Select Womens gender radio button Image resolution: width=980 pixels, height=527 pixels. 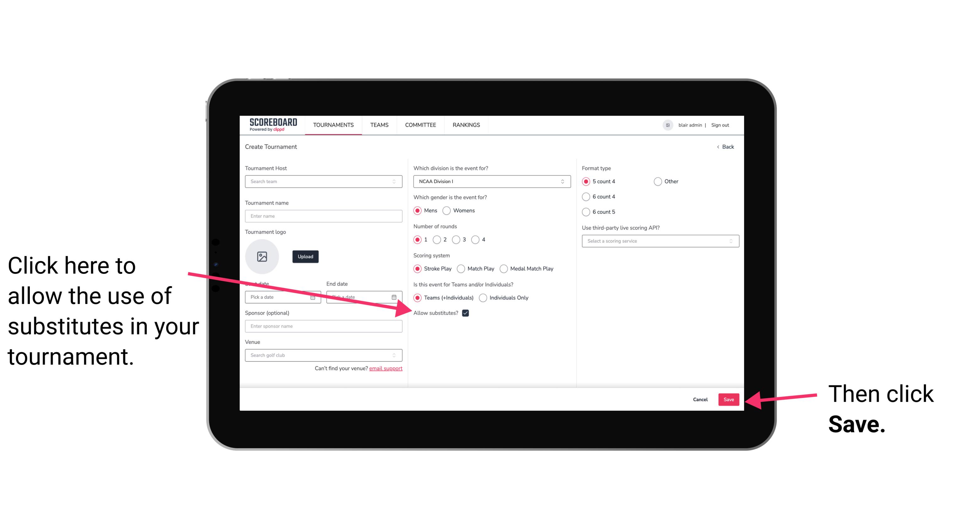point(449,210)
